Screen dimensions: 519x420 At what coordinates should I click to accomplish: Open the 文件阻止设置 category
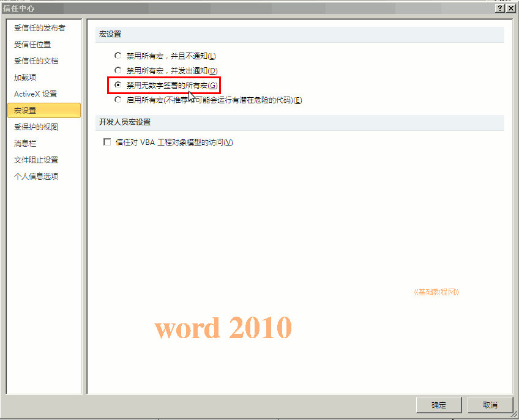coord(36,160)
